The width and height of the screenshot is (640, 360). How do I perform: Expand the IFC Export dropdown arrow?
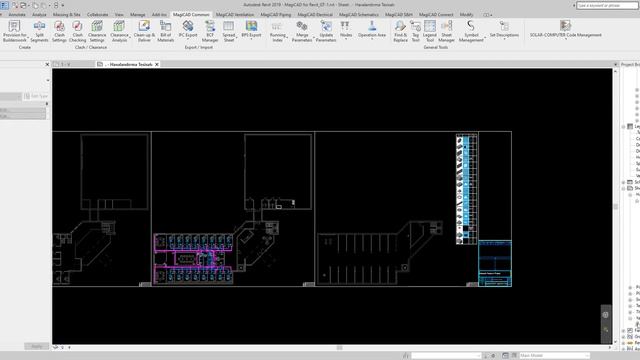[188, 40]
